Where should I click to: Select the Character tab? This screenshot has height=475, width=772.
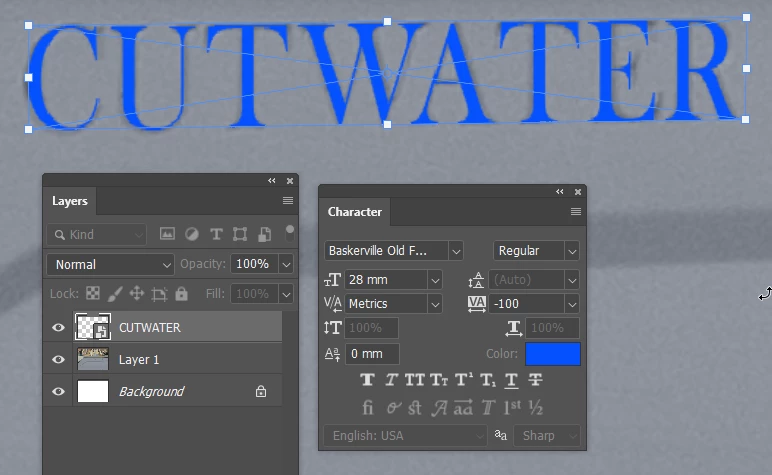pos(354,212)
